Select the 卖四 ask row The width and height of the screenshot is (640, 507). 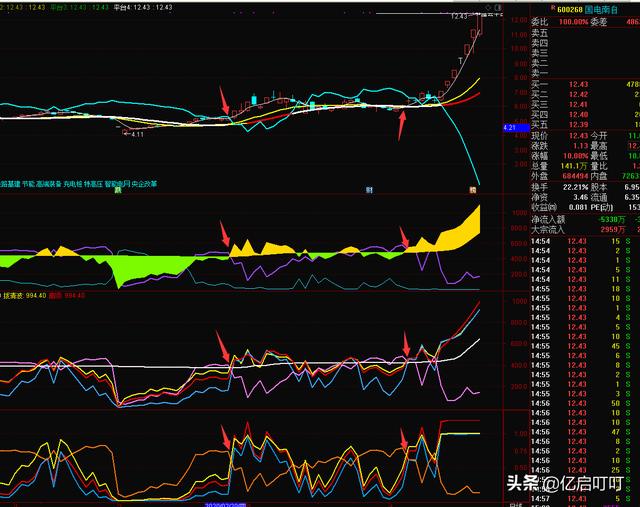point(585,43)
